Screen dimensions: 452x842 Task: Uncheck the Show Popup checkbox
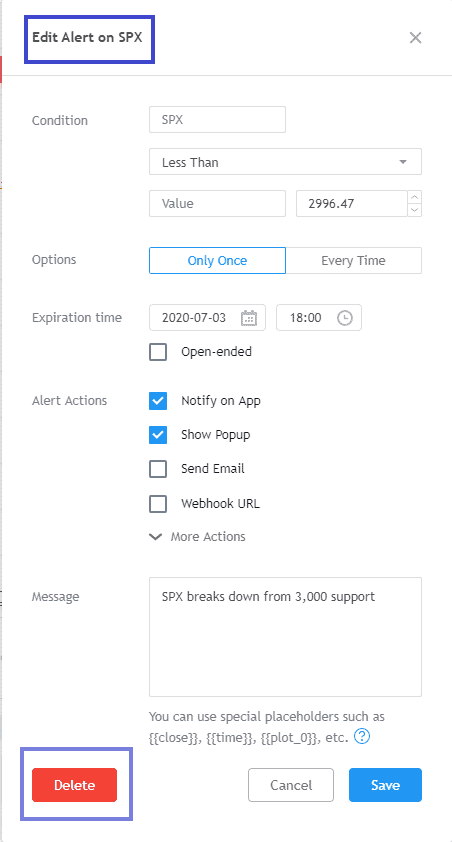click(x=158, y=435)
